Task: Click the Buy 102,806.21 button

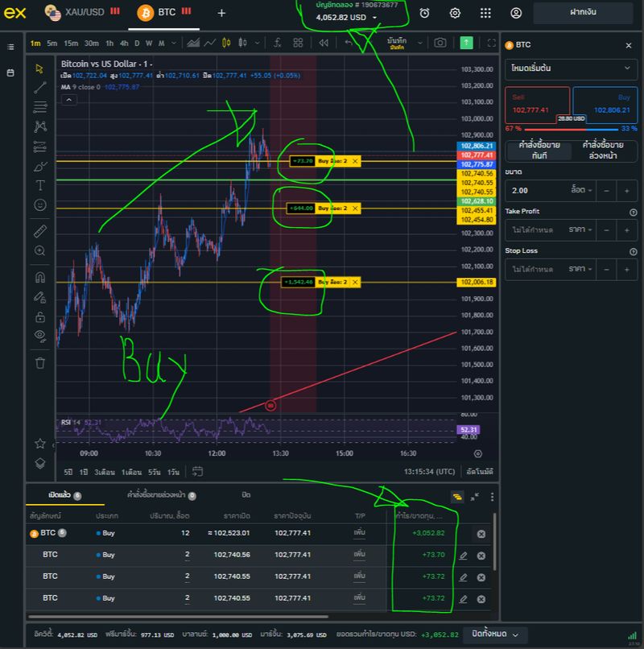Action: coord(606,103)
